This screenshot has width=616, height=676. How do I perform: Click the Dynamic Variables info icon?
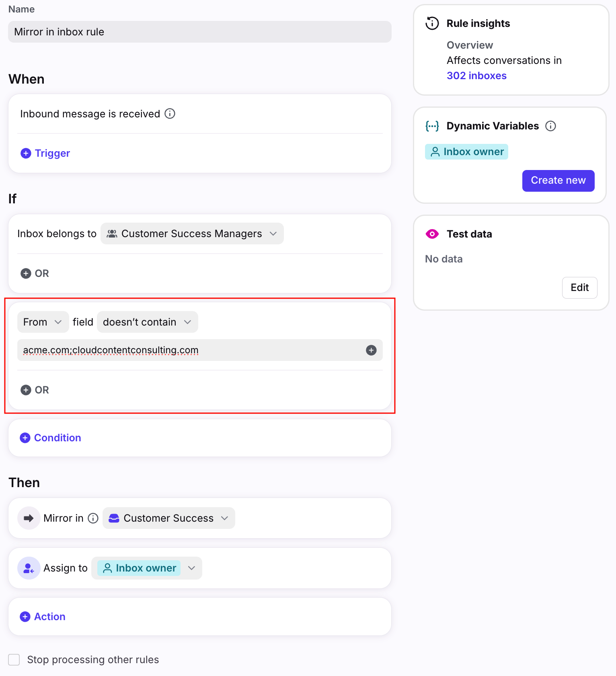pyautogui.click(x=550, y=126)
